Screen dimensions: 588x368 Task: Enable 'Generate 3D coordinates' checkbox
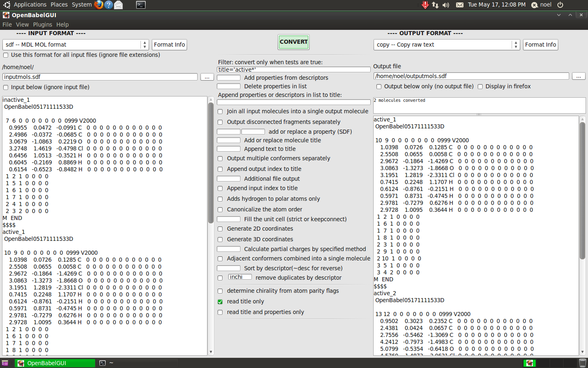(220, 240)
